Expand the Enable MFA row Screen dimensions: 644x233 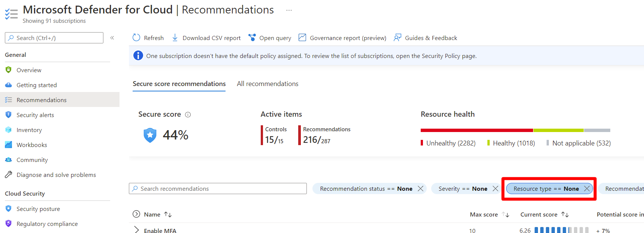coord(136,230)
